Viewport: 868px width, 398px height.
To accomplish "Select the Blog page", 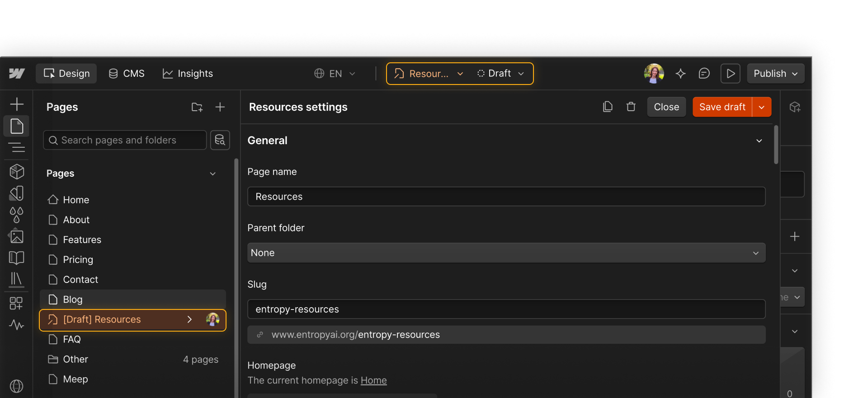I will click(132, 300).
